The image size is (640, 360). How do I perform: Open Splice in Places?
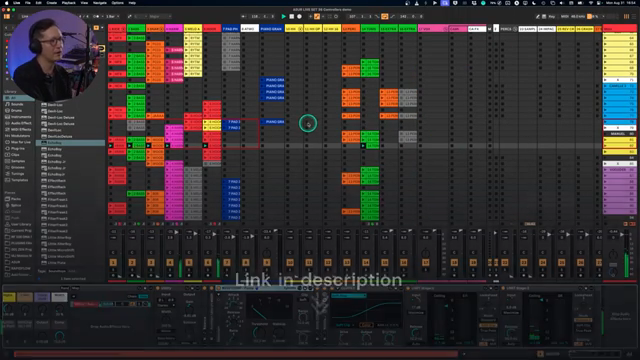(x=16, y=205)
